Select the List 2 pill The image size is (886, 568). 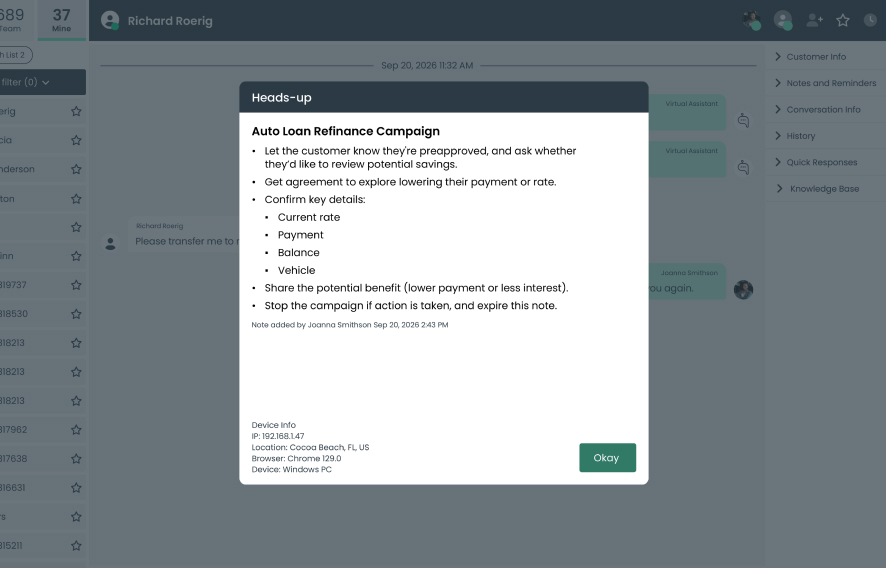pyautogui.click(x=16, y=55)
